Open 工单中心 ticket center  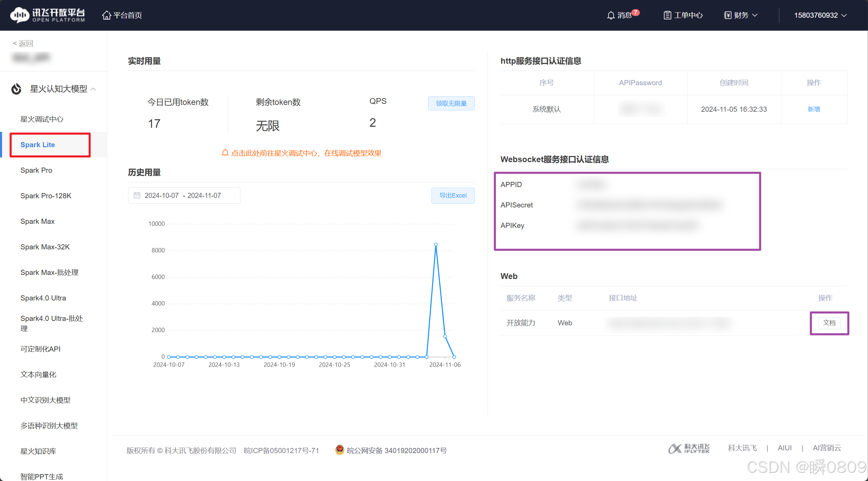tap(683, 15)
